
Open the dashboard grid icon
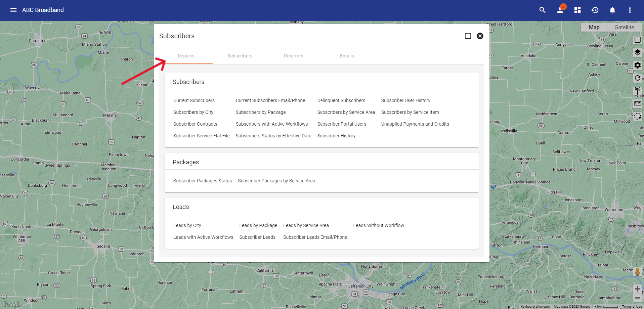click(x=577, y=10)
